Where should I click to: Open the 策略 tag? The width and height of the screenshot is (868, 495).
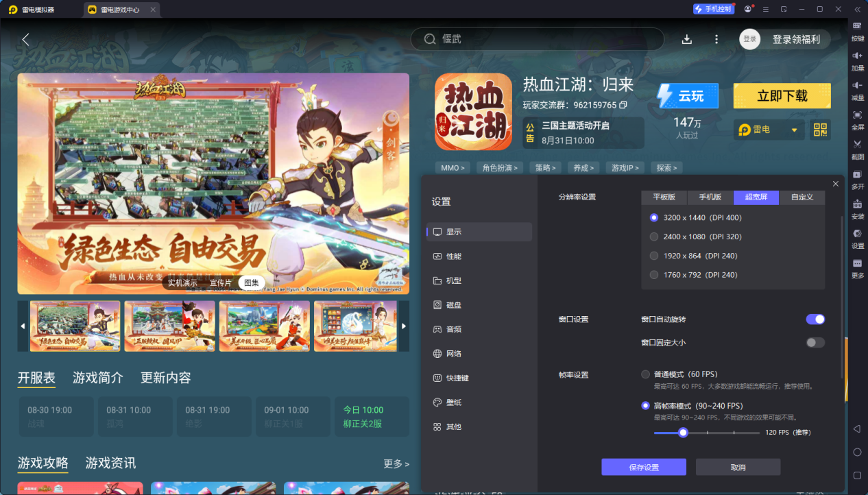[546, 167]
